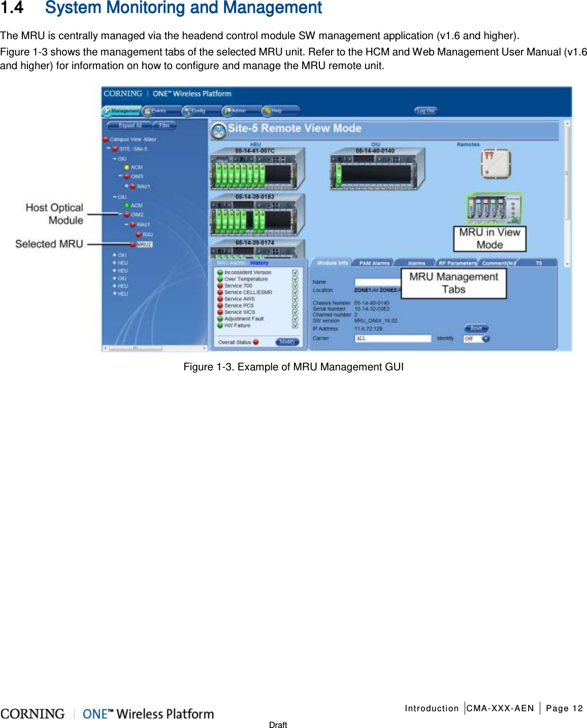Toggle the Service PCS alarm checkbox
This screenshot has height=728, width=587.
tap(295, 305)
